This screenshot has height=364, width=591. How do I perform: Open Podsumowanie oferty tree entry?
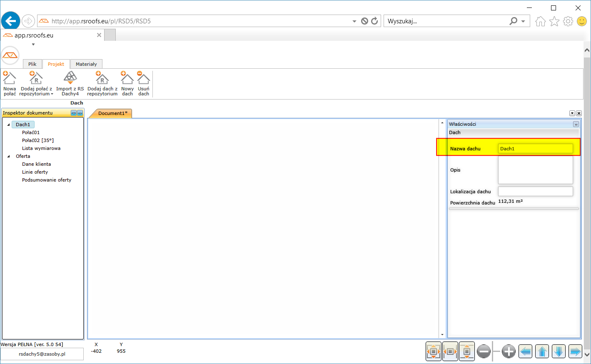click(x=47, y=180)
